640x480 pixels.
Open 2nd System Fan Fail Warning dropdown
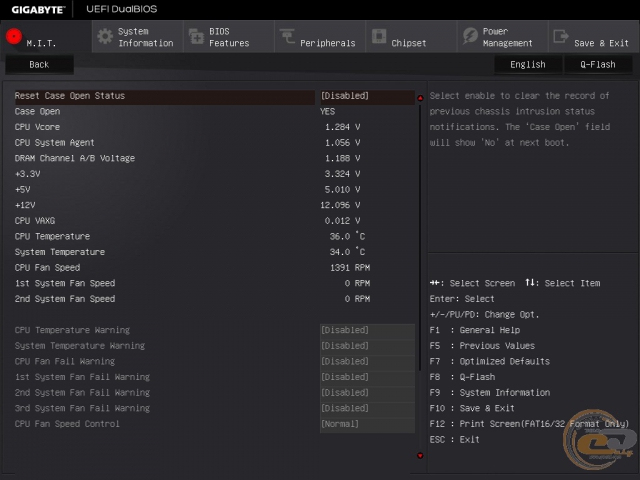367,393
